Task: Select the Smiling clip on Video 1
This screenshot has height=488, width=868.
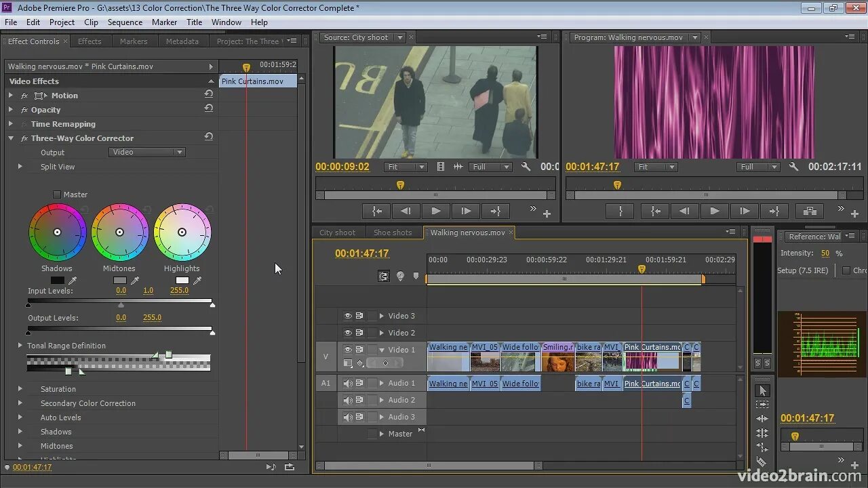Action: pos(558,357)
